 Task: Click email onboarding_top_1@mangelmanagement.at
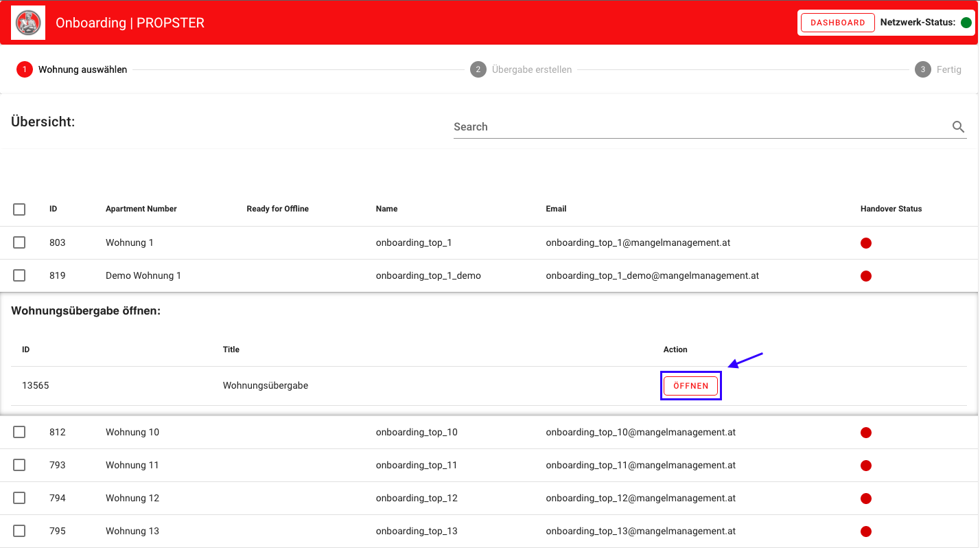[638, 243]
